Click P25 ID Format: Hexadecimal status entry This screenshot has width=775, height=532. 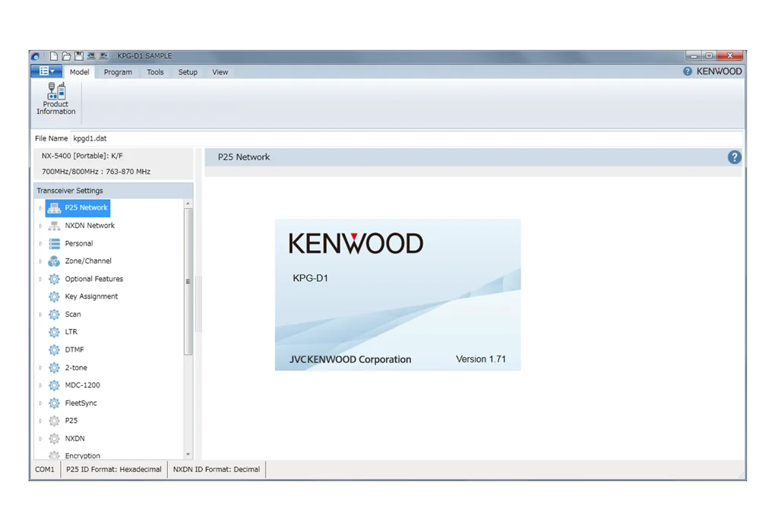[x=114, y=469]
